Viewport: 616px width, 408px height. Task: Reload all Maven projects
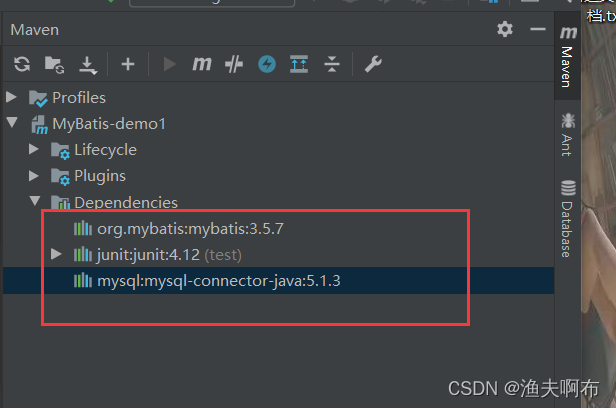22,64
